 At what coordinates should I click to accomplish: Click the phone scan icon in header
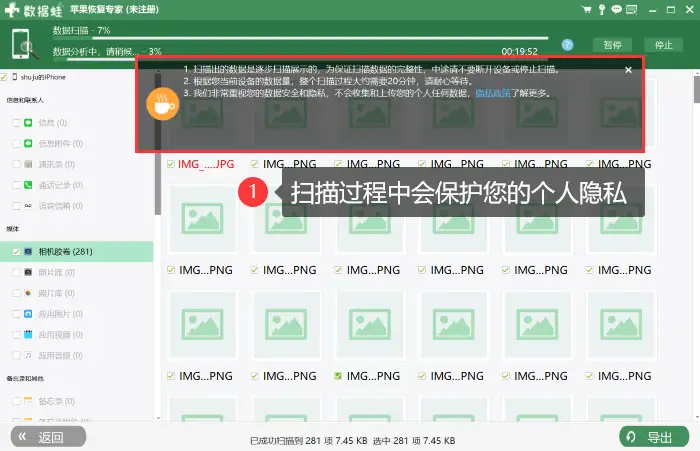click(x=25, y=44)
